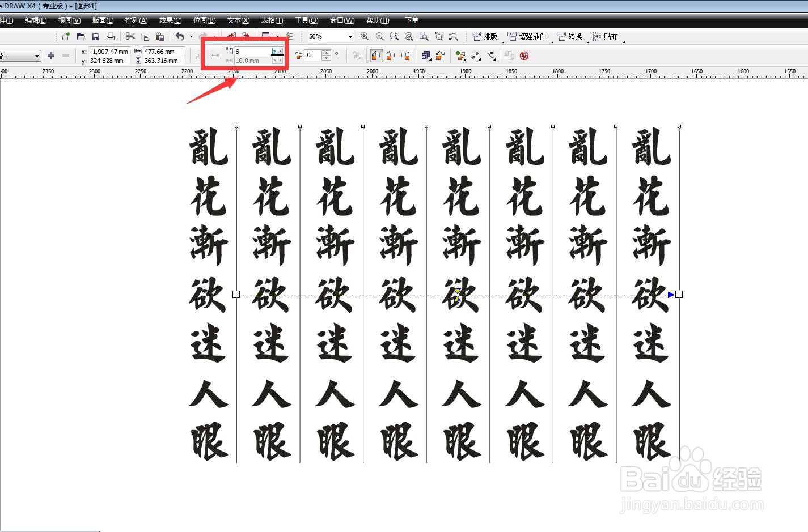Click the New document icon
The image size is (808, 532).
[x=66, y=36]
